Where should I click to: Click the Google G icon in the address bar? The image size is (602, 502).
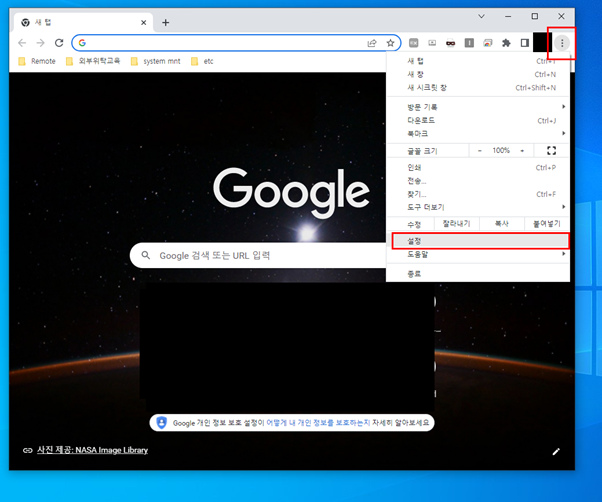tap(82, 43)
